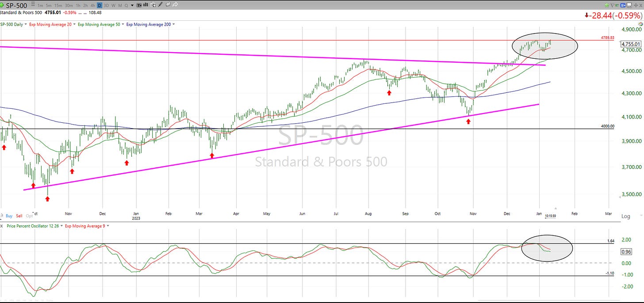
Task: Click the green plus icon beside SP-500
Action: click(2, 5)
